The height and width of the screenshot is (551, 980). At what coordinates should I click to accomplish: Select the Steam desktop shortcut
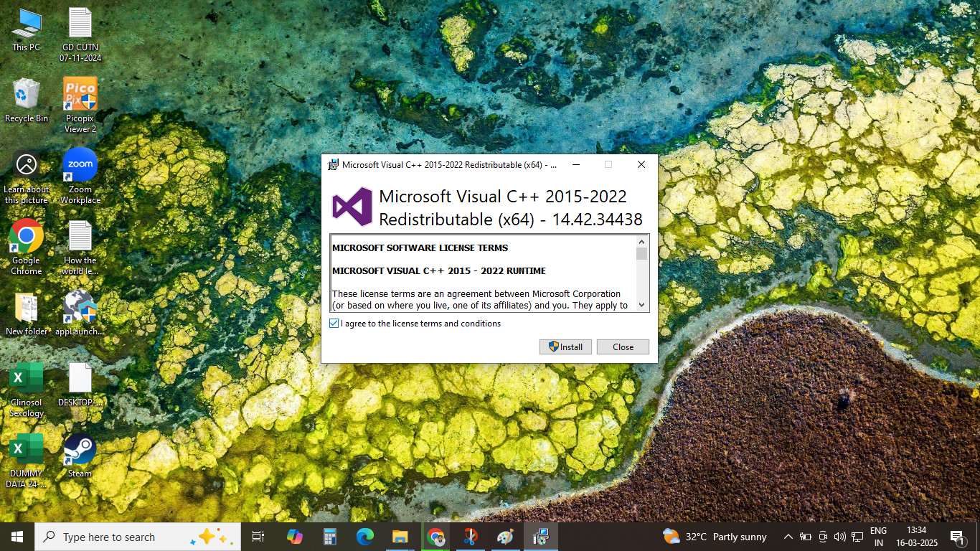[80, 456]
